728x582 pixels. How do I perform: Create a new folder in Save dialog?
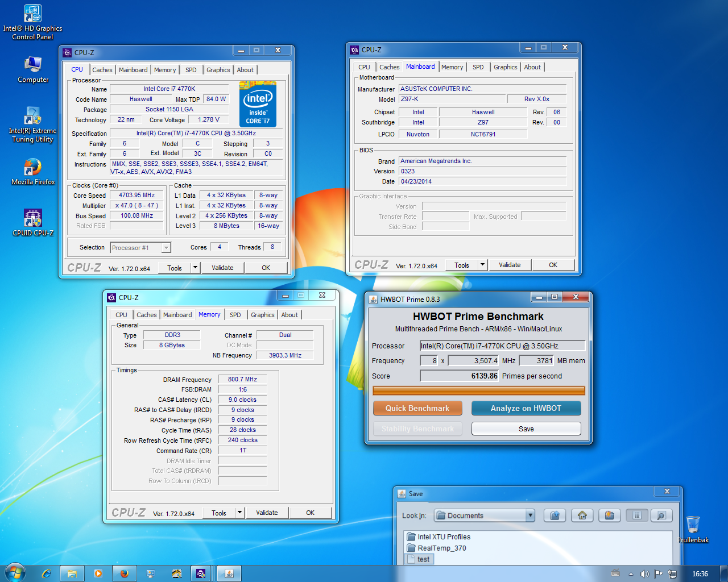click(609, 516)
